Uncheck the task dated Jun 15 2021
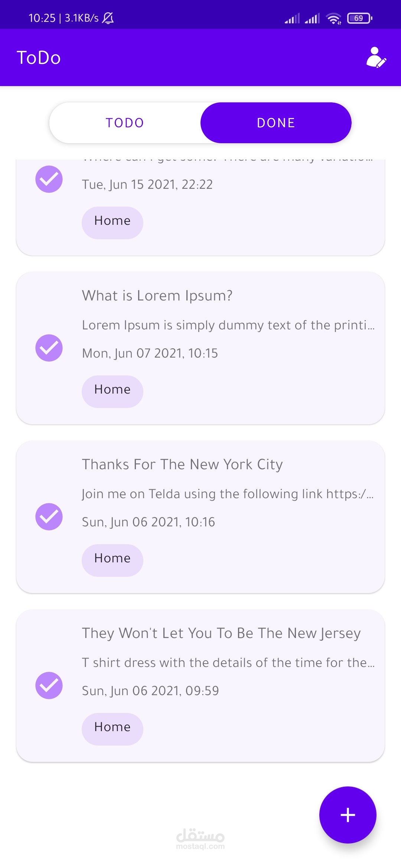This screenshot has width=401, height=868. coord(49,179)
